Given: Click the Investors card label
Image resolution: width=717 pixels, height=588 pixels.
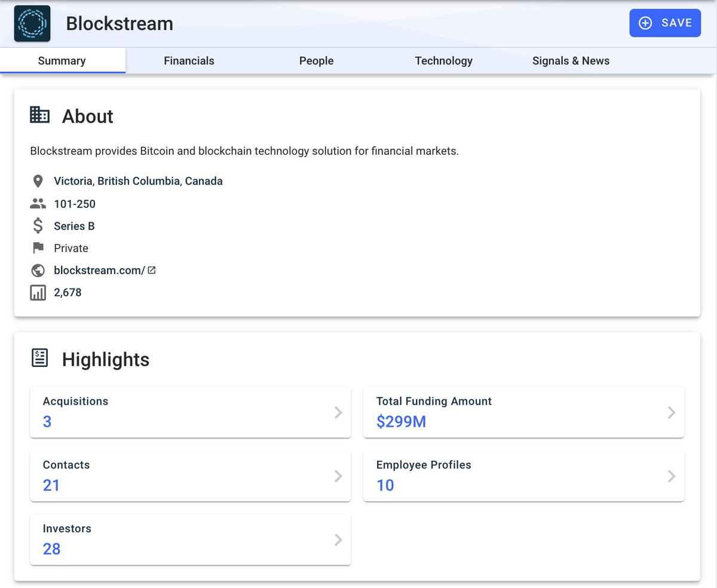Looking at the screenshot, I should (x=67, y=529).
